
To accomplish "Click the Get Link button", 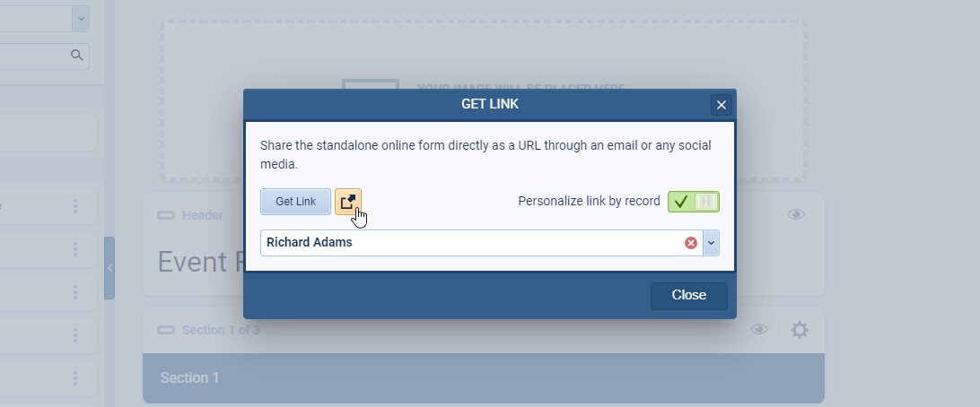I will coord(295,202).
